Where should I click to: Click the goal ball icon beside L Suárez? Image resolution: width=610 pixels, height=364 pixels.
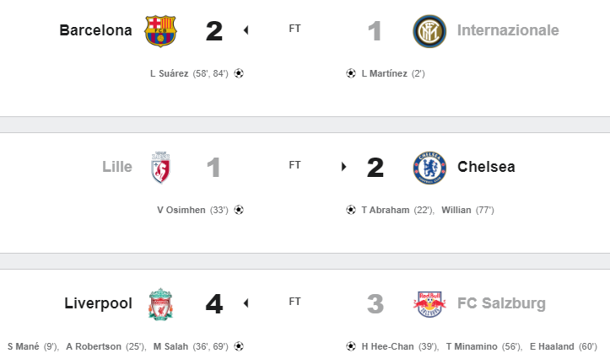(239, 73)
